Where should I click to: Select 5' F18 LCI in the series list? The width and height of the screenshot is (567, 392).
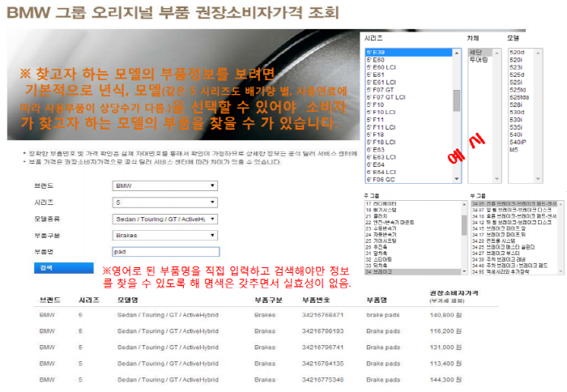click(408, 142)
